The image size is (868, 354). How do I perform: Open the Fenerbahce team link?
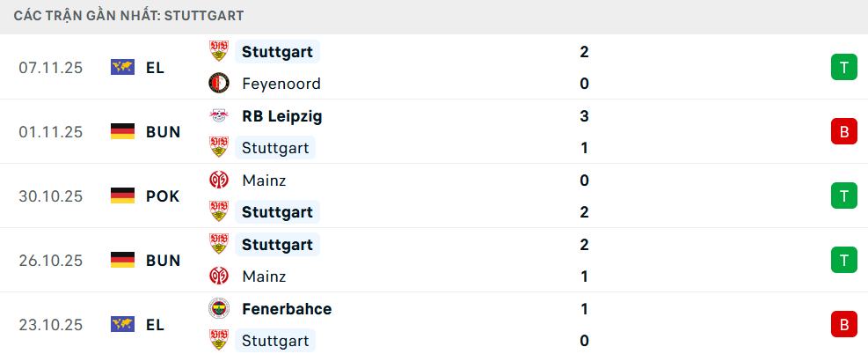pos(287,309)
